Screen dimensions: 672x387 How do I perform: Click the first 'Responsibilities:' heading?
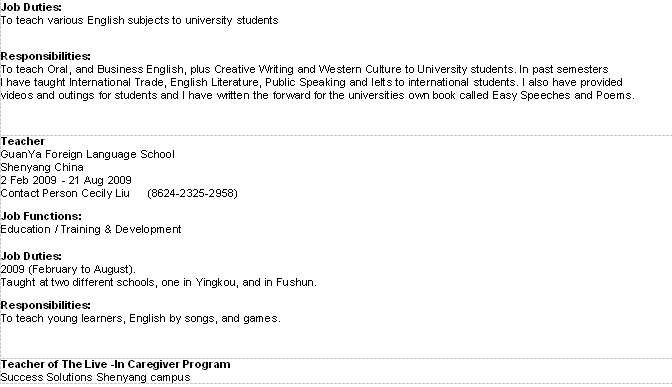click(x=45, y=56)
